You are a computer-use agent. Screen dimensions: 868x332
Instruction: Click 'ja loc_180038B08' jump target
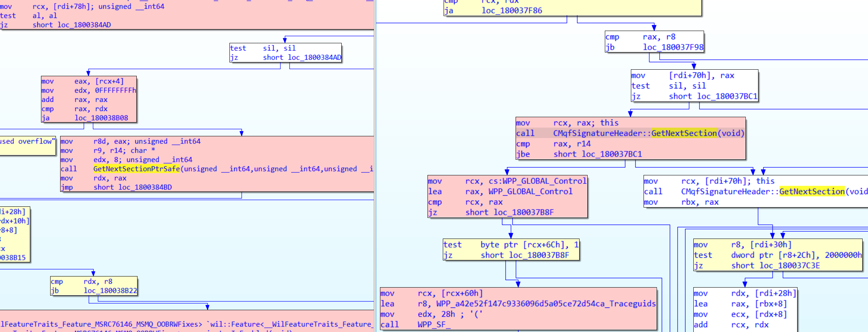[x=101, y=118]
